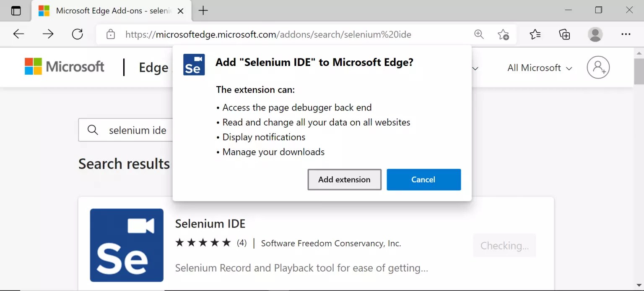
Task: Add this page to favorites
Action: click(504, 34)
